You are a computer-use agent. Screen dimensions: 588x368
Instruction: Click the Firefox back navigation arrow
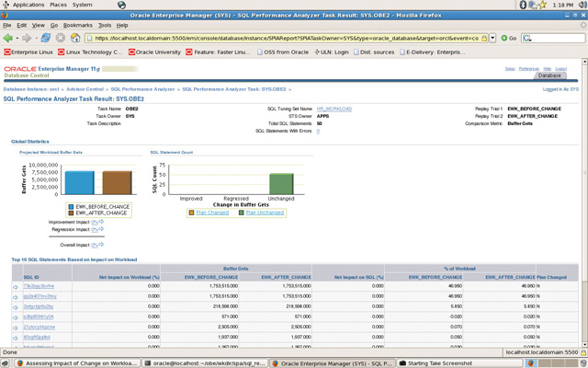coord(9,38)
